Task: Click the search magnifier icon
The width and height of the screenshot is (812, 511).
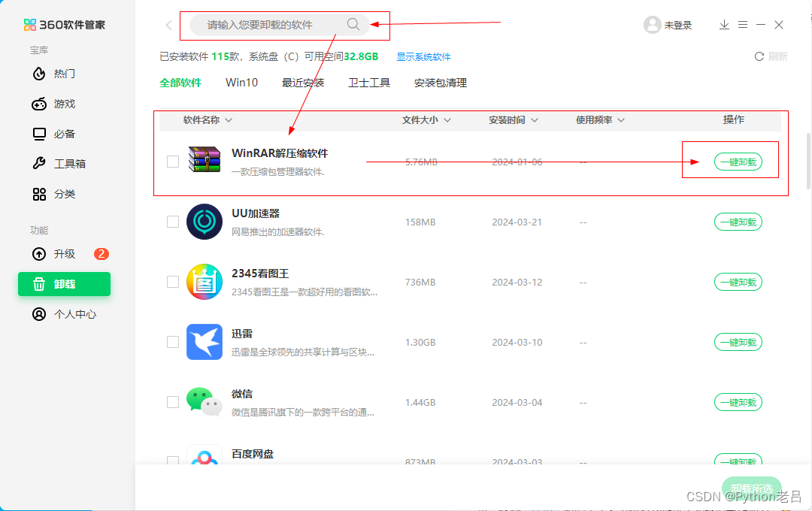Action: pyautogui.click(x=353, y=24)
